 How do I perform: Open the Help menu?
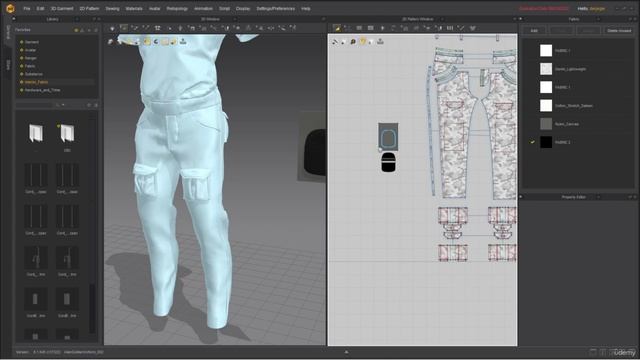(x=306, y=9)
